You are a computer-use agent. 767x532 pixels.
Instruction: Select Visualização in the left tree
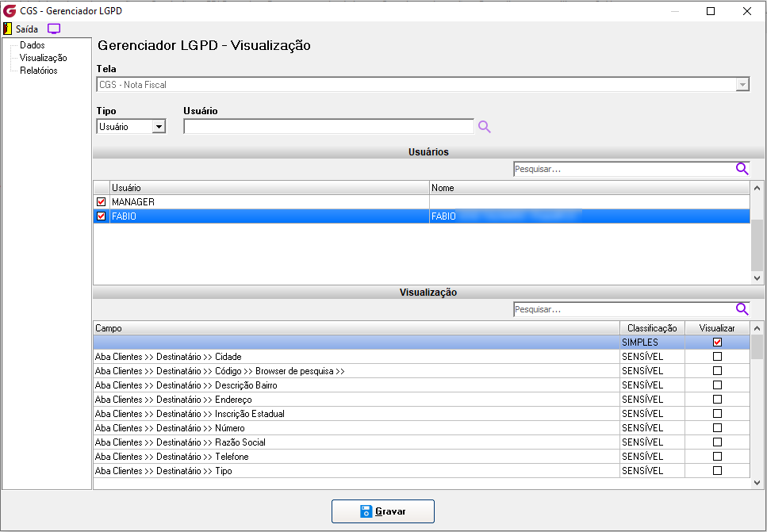pos(43,58)
